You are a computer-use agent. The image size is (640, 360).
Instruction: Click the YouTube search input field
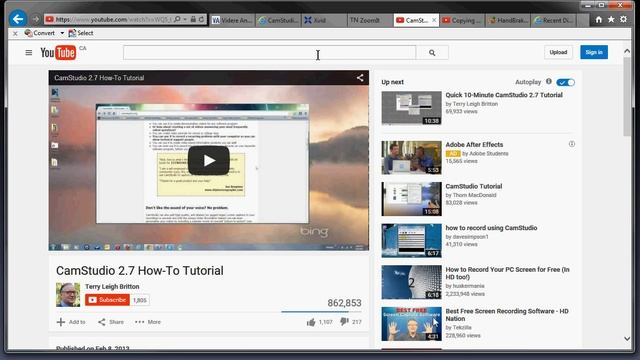(x=269, y=53)
